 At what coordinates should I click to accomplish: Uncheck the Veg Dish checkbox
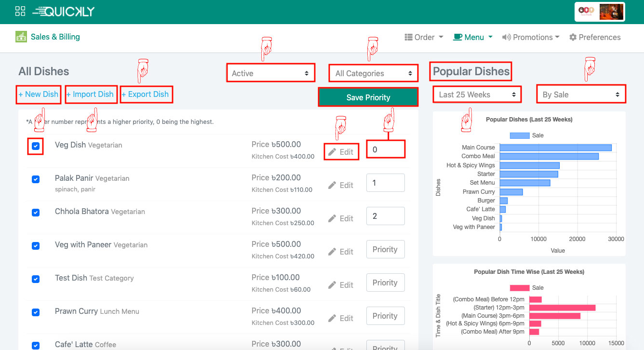tap(35, 146)
